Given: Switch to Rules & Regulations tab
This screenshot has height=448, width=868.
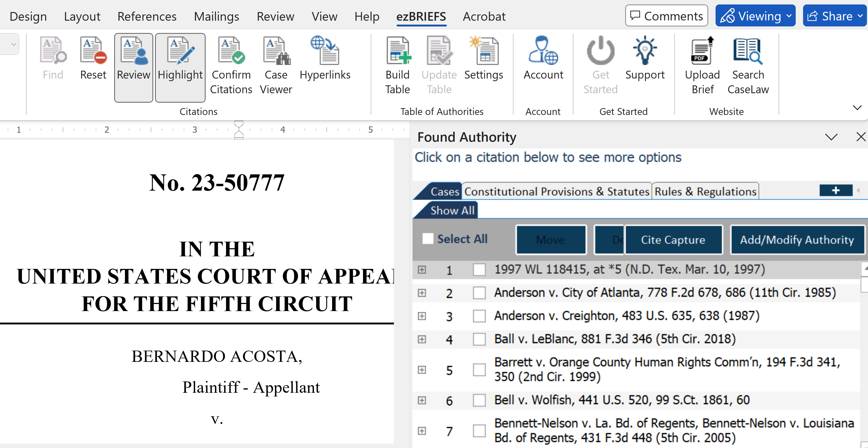Looking at the screenshot, I should [705, 191].
